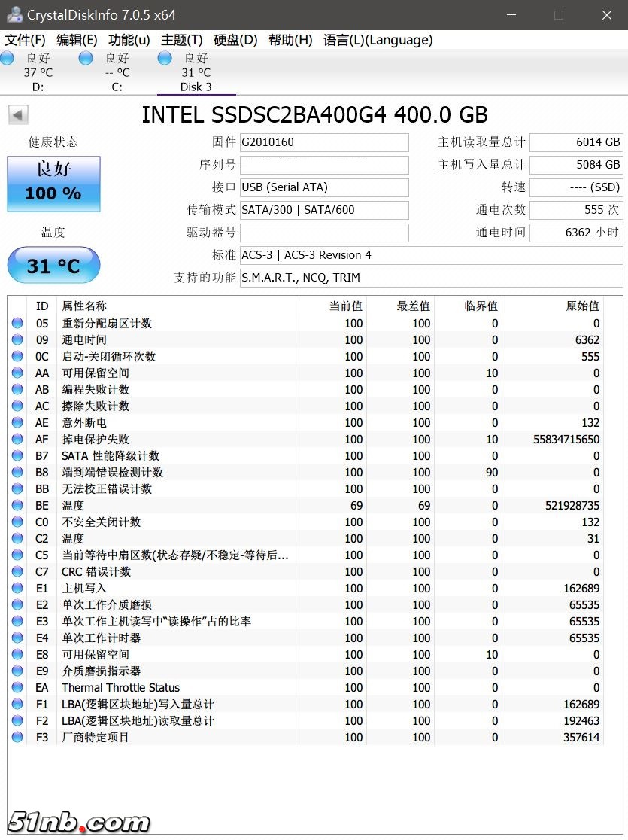Click the status circle of attribute E9
This screenshot has height=840, width=628.
[17, 671]
